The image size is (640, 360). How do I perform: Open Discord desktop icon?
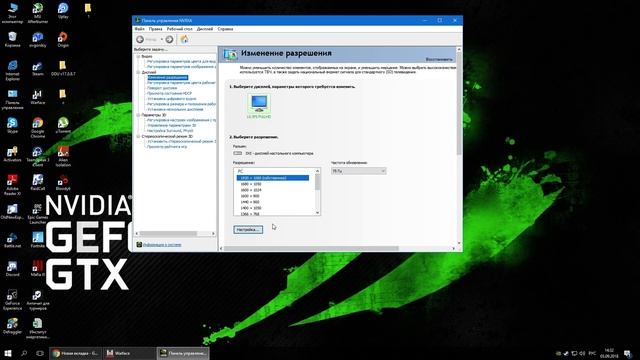pos(12,269)
